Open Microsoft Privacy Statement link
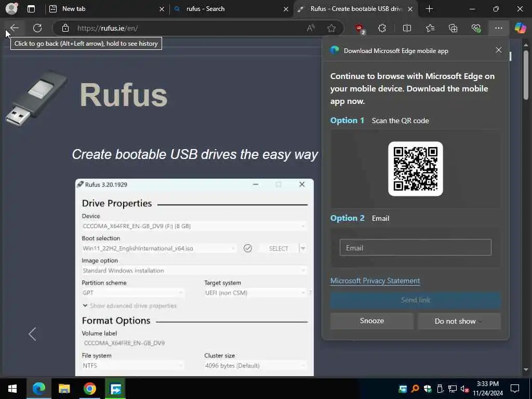This screenshot has width=532, height=399. point(375,281)
